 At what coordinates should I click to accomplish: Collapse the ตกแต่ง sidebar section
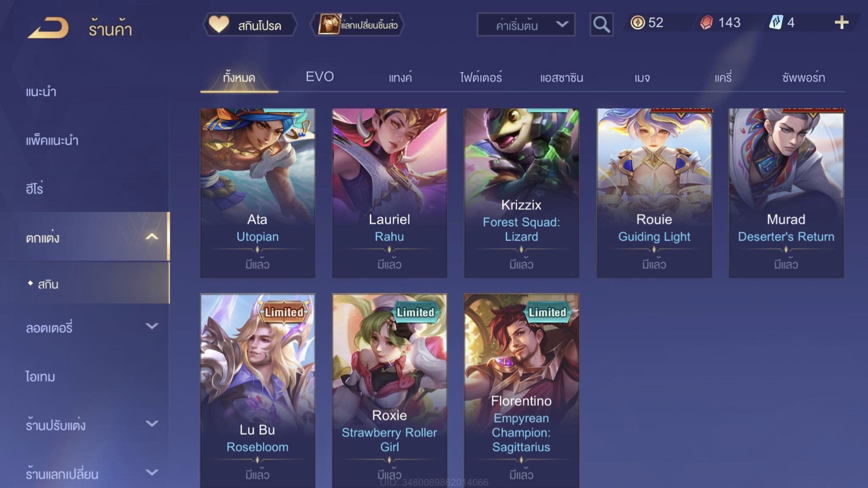point(152,236)
